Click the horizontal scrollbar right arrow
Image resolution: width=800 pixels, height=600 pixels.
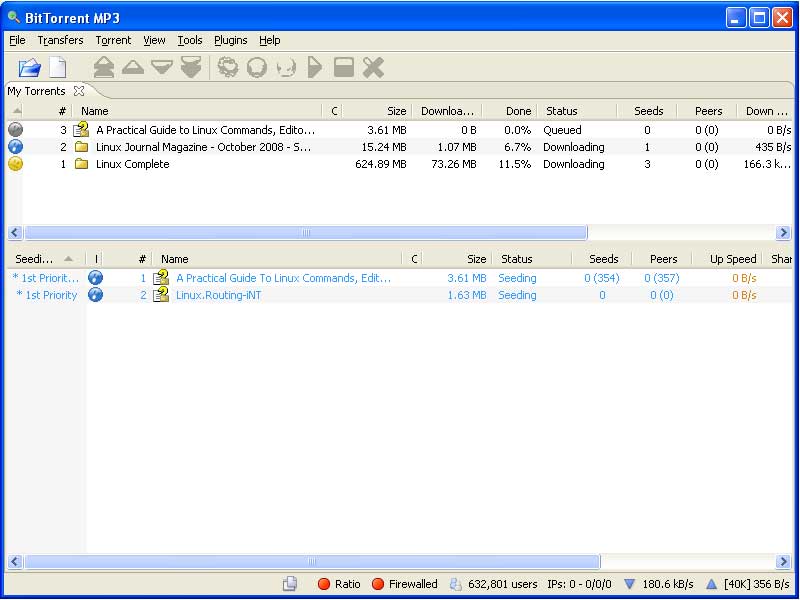click(x=785, y=232)
